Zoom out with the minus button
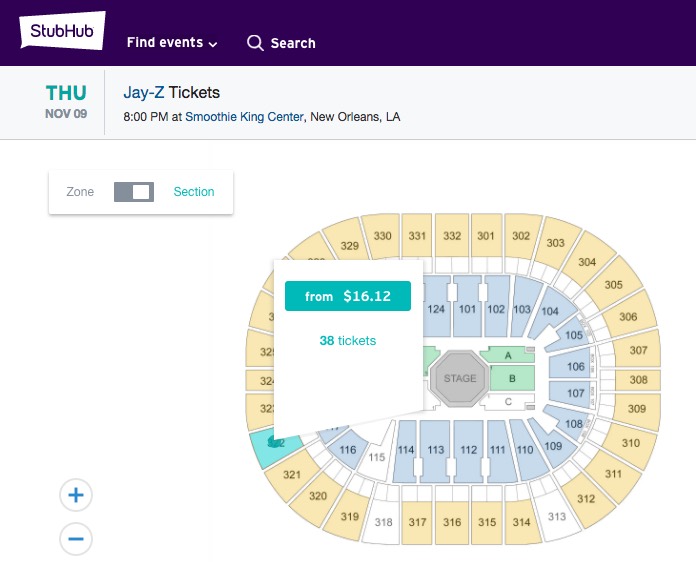Viewport: 696px width, 562px height. point(76,539)
